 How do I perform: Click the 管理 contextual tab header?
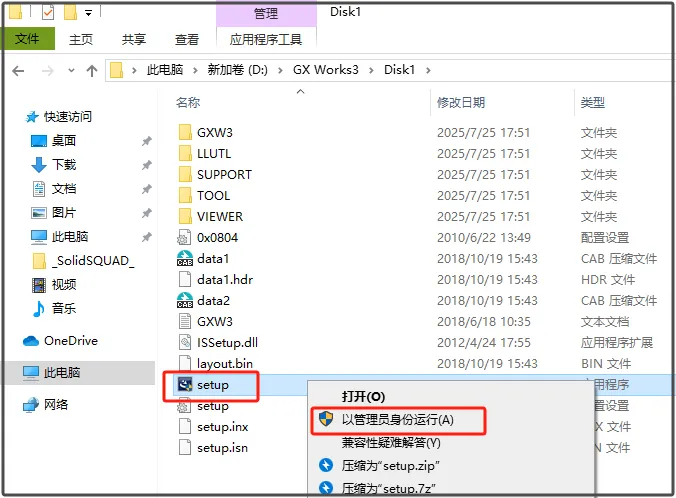coord(266,13)
